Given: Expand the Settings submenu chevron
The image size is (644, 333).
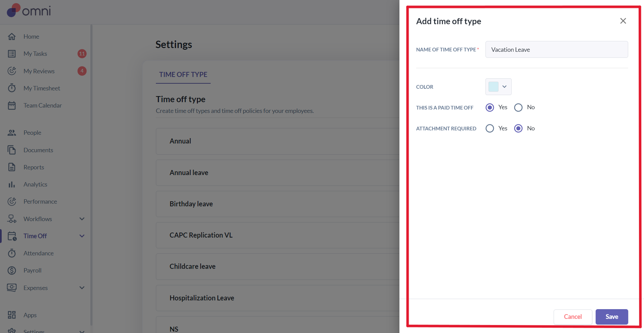Looking at the screenshot, I should click(x=82, y=331).
